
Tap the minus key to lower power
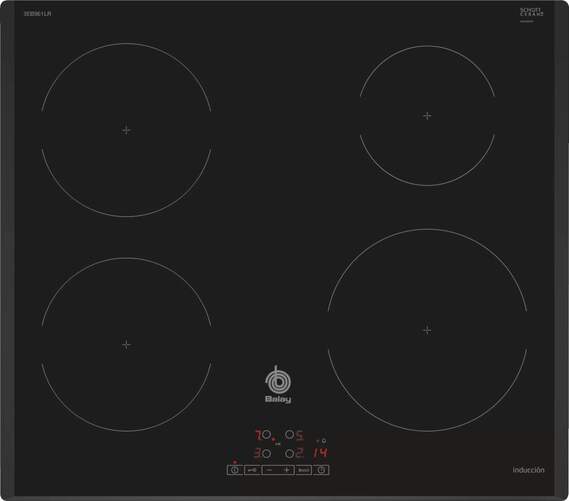coord(269,470)
